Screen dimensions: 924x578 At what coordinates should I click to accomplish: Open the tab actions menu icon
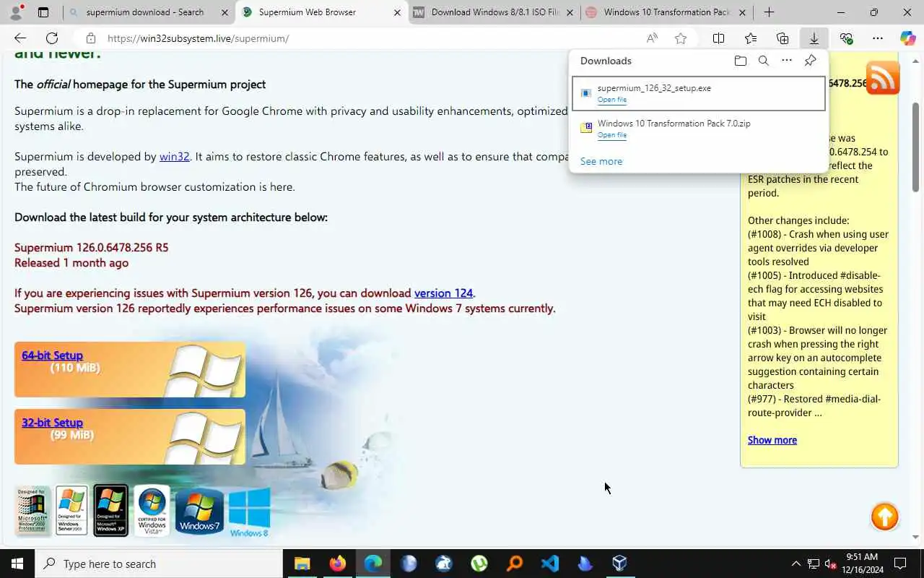coord(43,12)
